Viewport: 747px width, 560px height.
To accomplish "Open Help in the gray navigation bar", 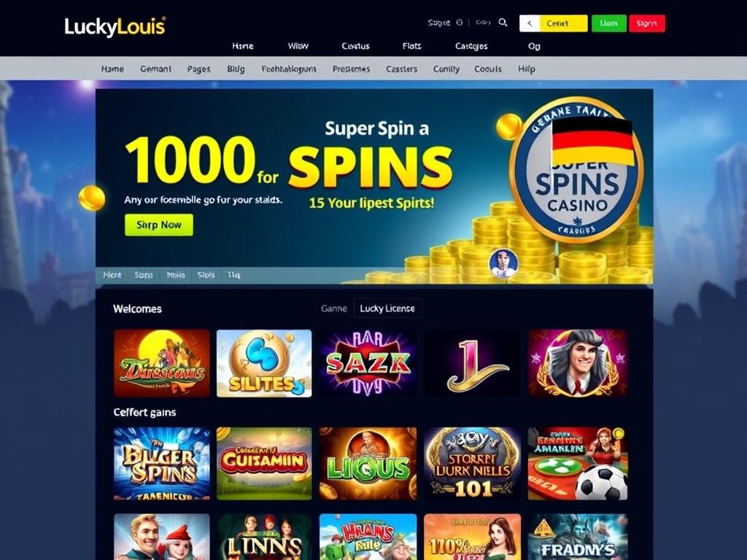I will pyautogui.click(x=527, y=69).
